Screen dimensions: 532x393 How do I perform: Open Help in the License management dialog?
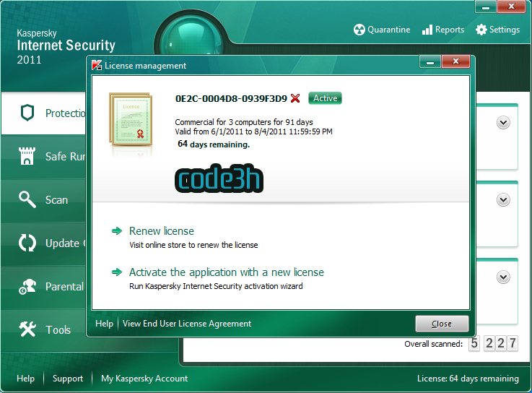[x=104, y=324]
